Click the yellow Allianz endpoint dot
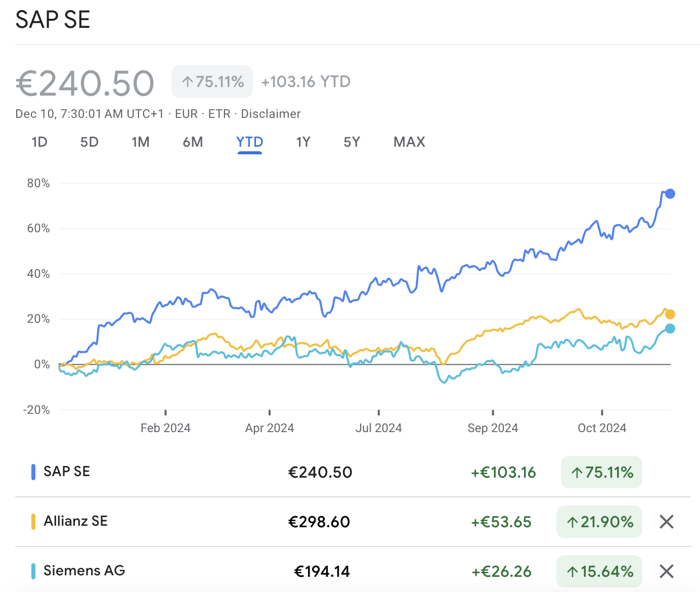700x592 pixels. pyautogui.click(x=670, y=314)
